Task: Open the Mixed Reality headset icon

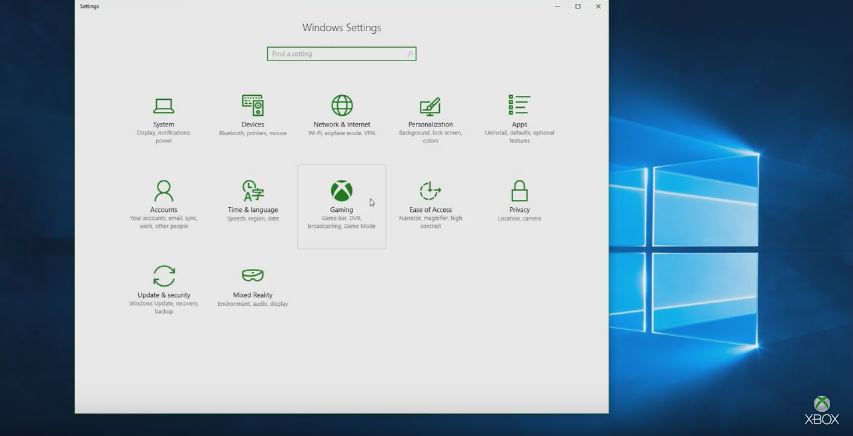Action: click(252, 275)
